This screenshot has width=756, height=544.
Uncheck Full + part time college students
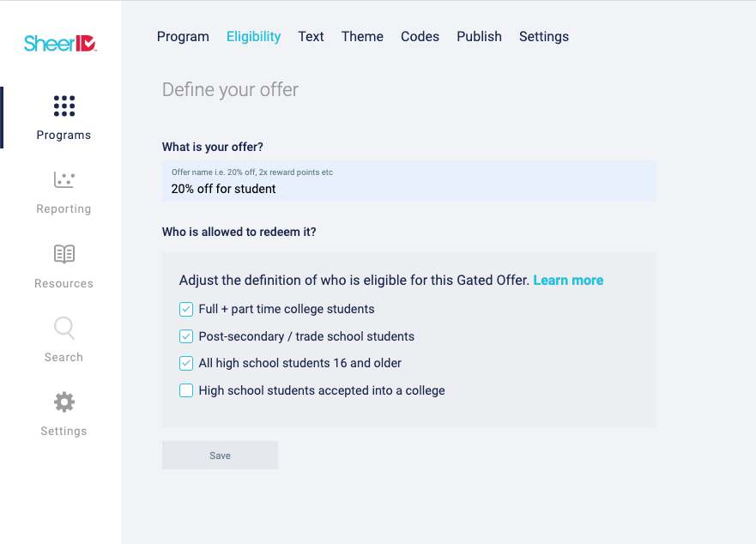click(186, 309)
